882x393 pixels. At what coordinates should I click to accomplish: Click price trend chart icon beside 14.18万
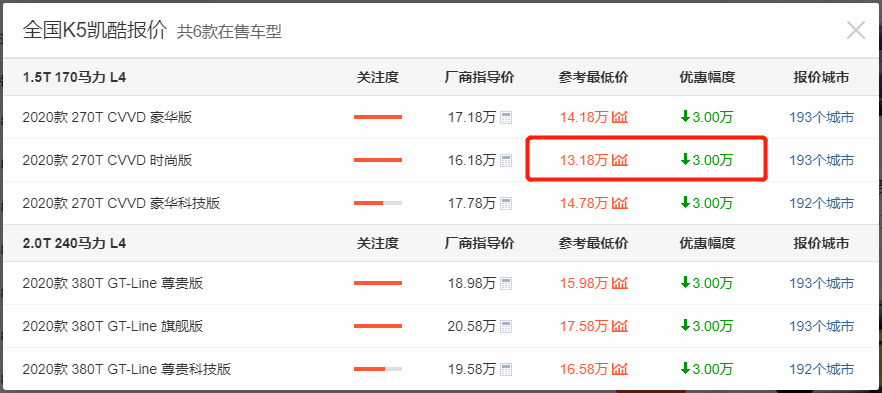click(x=620, y=118)
